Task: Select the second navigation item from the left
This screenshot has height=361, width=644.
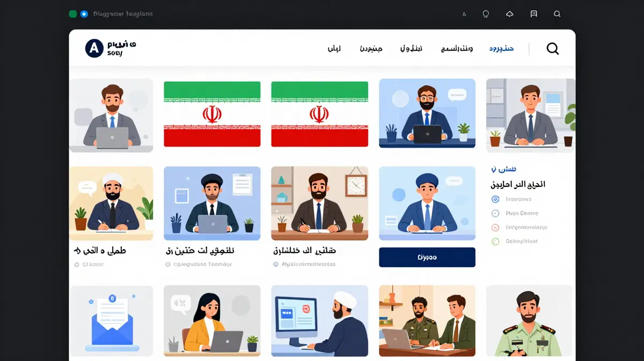Action: coord(371,49)
